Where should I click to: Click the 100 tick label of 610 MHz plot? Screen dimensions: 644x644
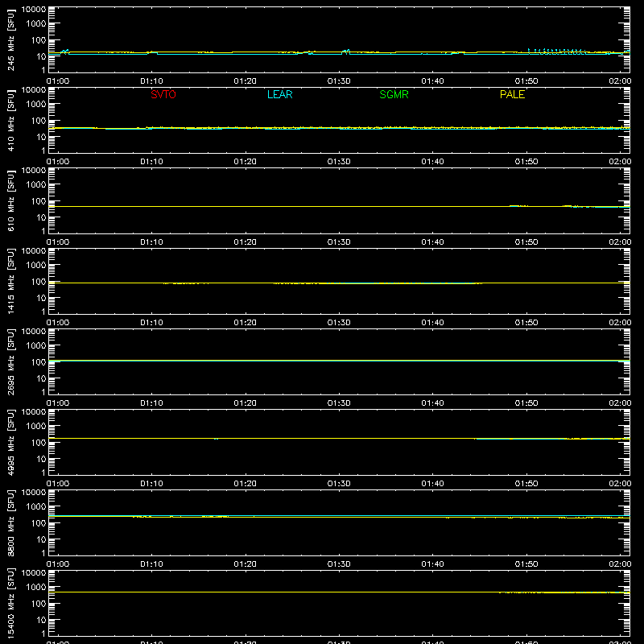(39, 200)
